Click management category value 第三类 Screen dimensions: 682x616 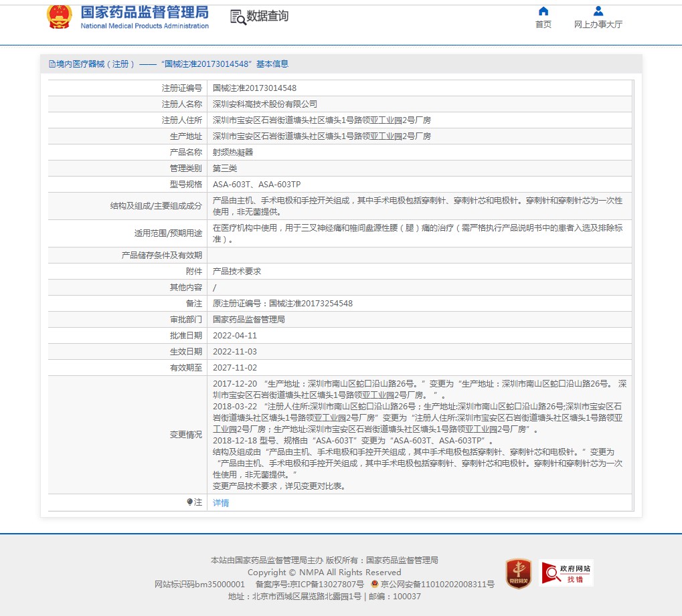pyautogui.click(x=225, y=169)
